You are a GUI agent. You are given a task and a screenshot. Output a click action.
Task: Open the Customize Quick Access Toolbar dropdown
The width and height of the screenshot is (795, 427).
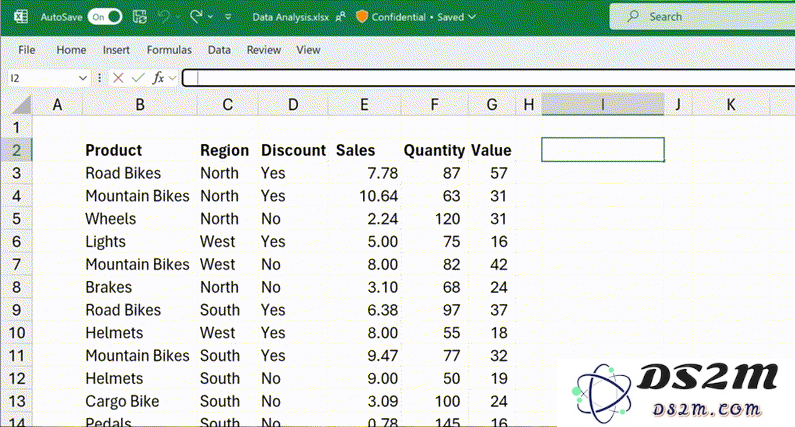pyautogui.click(x=228, y=17)
